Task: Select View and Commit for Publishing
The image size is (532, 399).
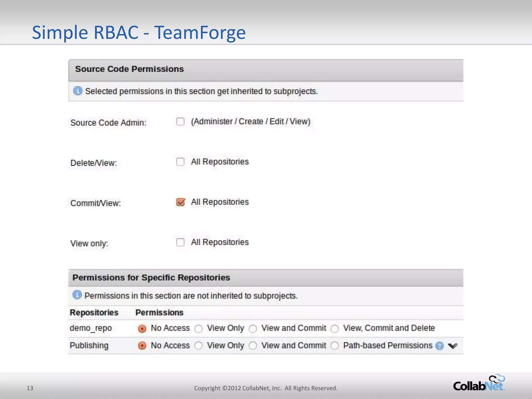Action: coord(253,346)
